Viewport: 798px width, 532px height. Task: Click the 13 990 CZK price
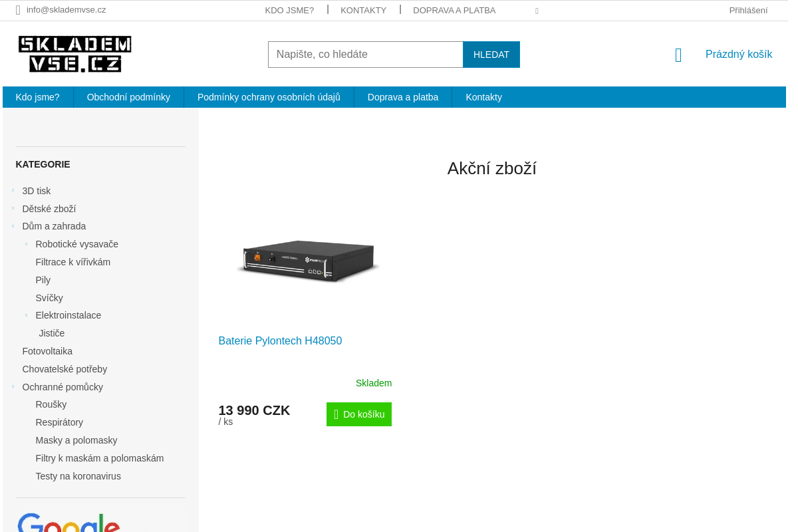(x=254, y=410)
